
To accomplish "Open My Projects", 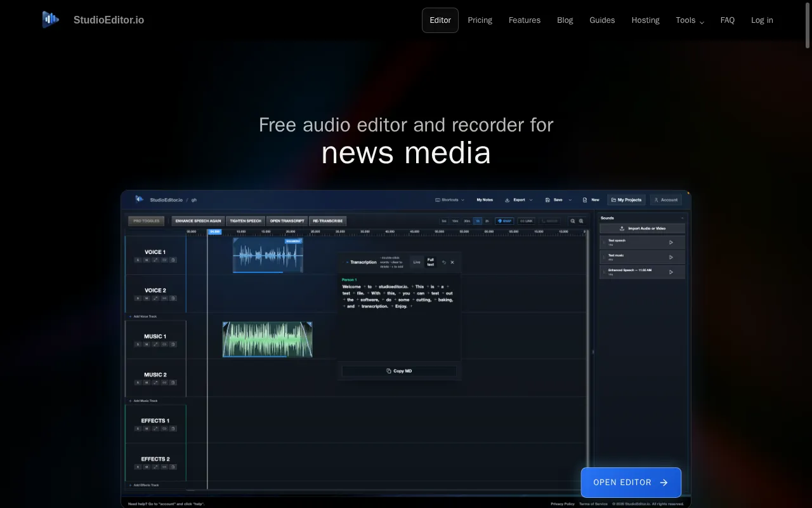I will click(x=626, y=199).
